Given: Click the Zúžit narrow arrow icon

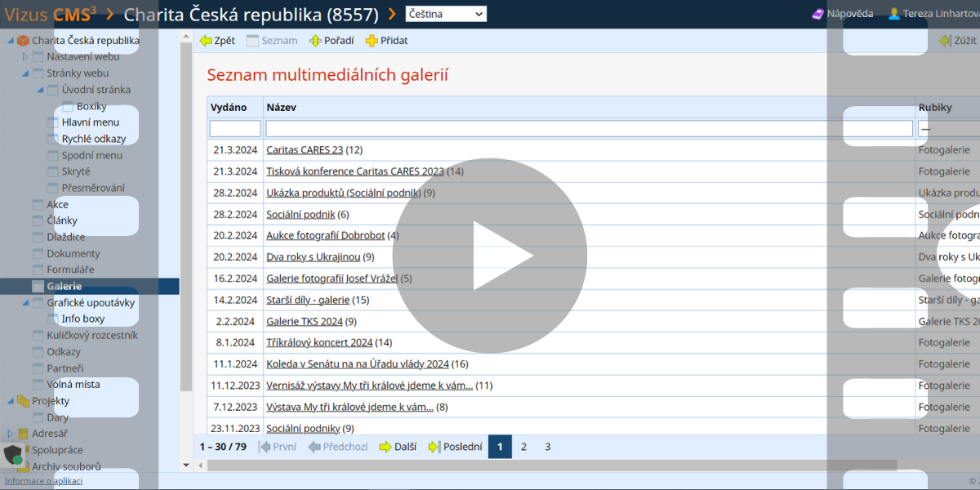Looking at the screenshot, I should coord(945,41).
